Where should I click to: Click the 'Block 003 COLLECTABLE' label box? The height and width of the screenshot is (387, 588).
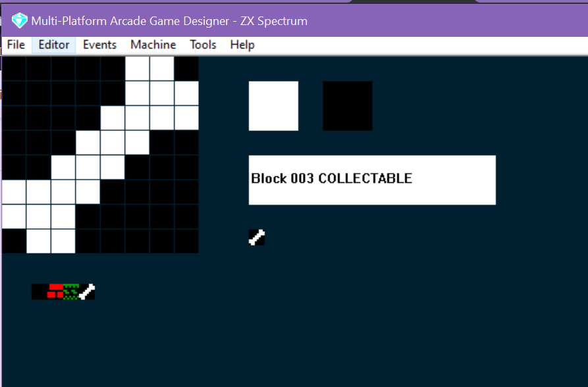[x=372, y=180]
